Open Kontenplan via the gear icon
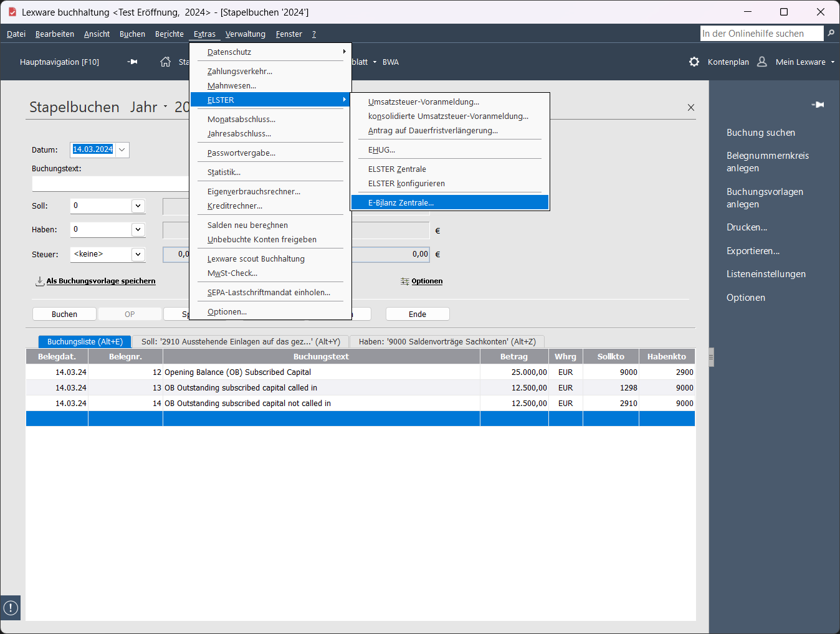840x634 pixels. point(694,62)
